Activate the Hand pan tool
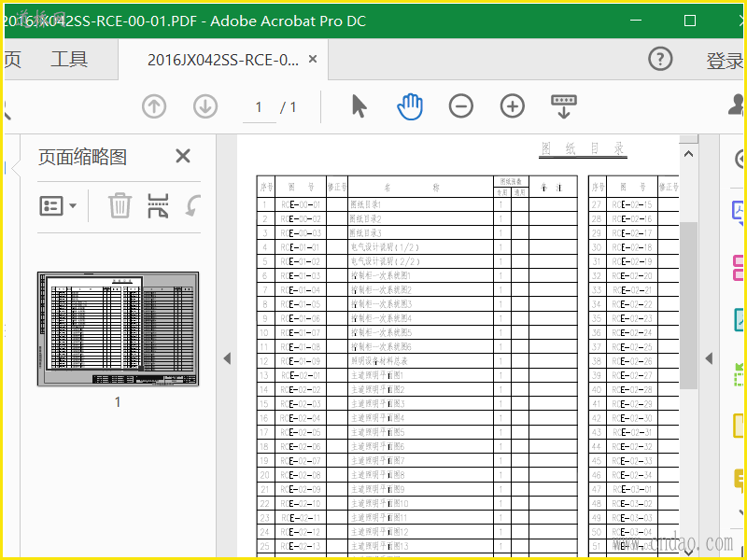 click(x=410, y=106)
